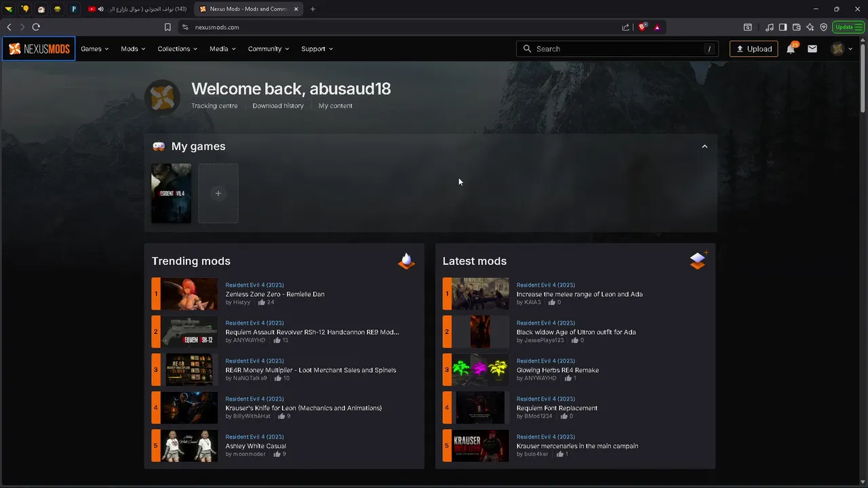Screen dimensions: 868x488
Task: Open the Zenless Zone Zero - Remielle Dan mod
Action: (275, 294)
